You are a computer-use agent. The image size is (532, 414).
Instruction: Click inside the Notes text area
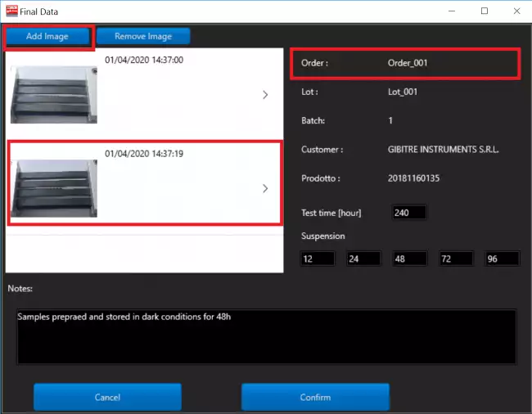[x=266, y=336]
